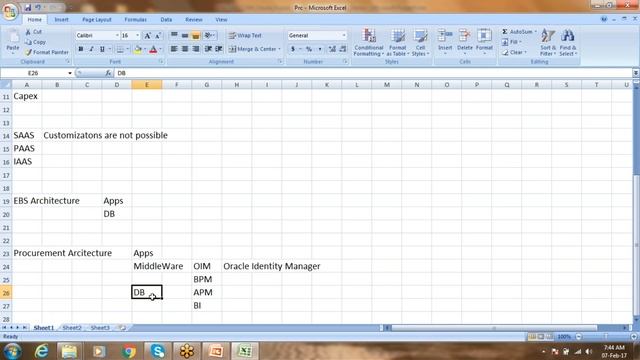The image size is (640, 360).
Task: Center text horizontally in cell
Action: point(185,49)
